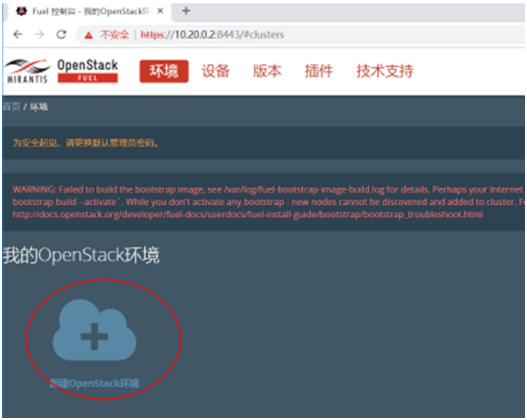
Task: Open the bootstrap troubleshoot docs URL
Action: [x=248, y=214]
